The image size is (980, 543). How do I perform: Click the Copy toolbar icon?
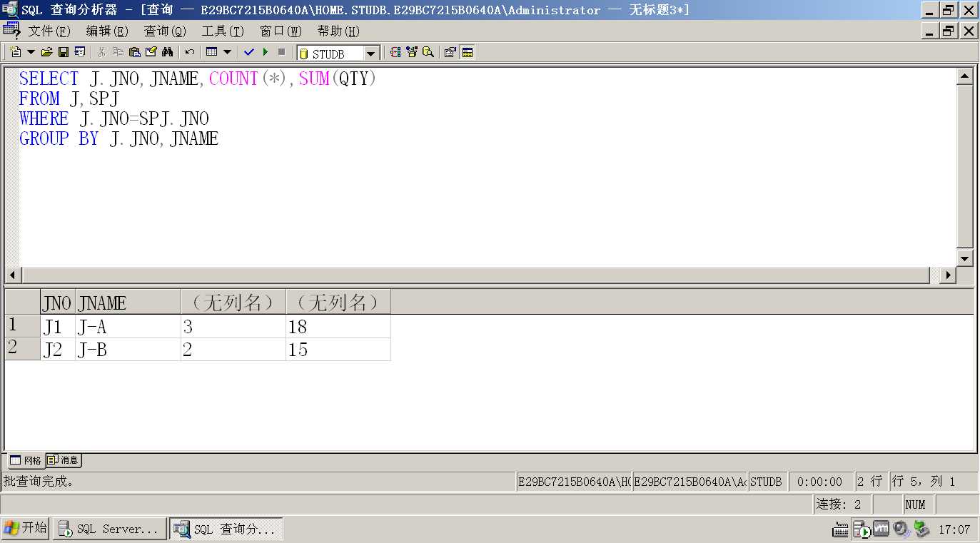point(118,52)
